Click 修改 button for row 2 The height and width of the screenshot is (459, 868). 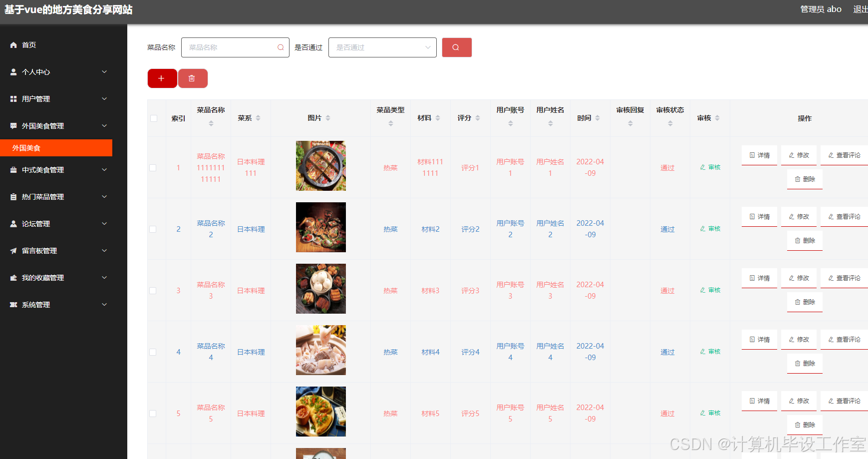799,217
